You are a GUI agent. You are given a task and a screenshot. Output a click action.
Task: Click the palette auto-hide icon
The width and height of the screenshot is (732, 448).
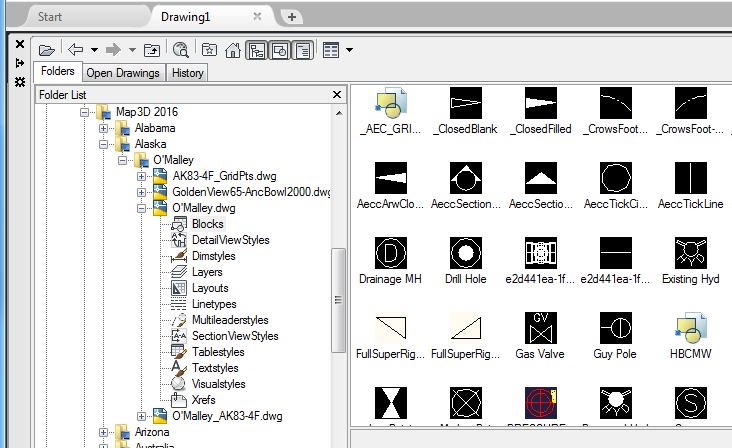(x=20, y=63)
